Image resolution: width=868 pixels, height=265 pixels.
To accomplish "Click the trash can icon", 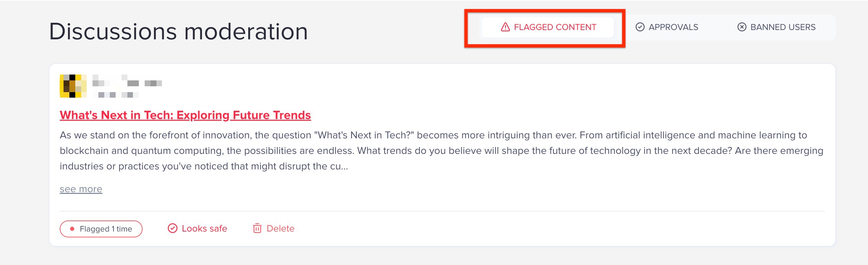I will pyautogui.click(x=257, y=228).
